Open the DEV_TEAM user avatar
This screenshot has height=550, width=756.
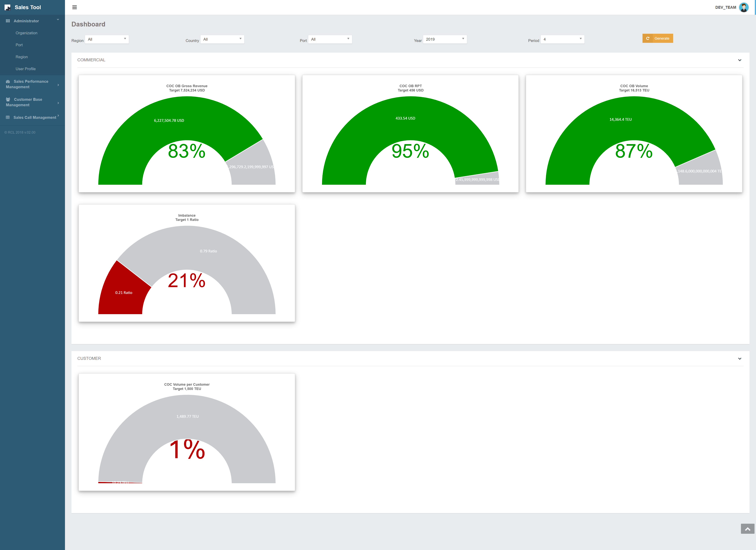point(744,7)
